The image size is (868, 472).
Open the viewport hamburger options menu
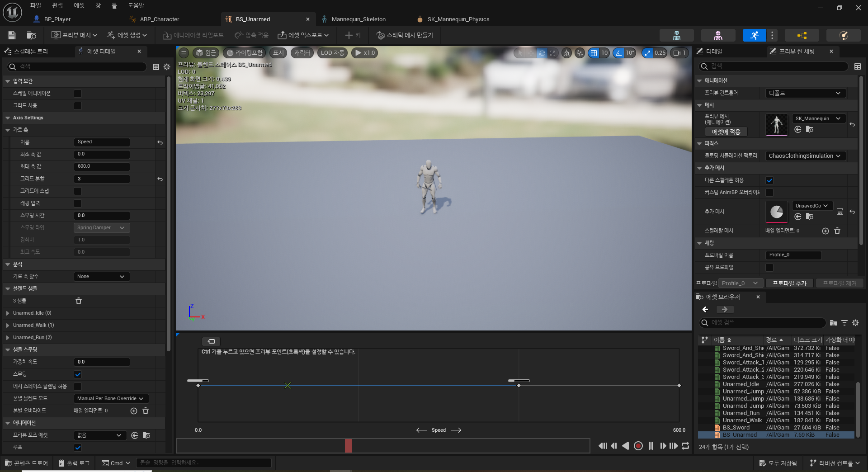point(184,53)
